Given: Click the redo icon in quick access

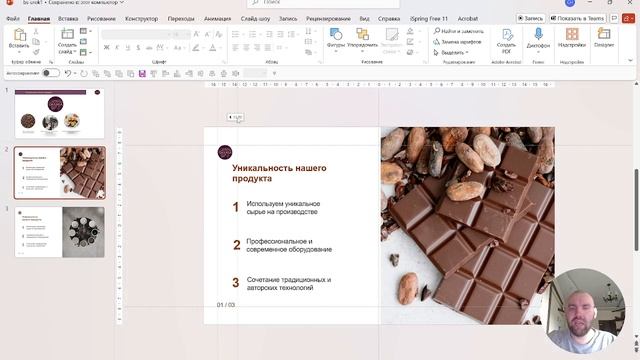Looking at the screenshot, I should tap(84, 73).
